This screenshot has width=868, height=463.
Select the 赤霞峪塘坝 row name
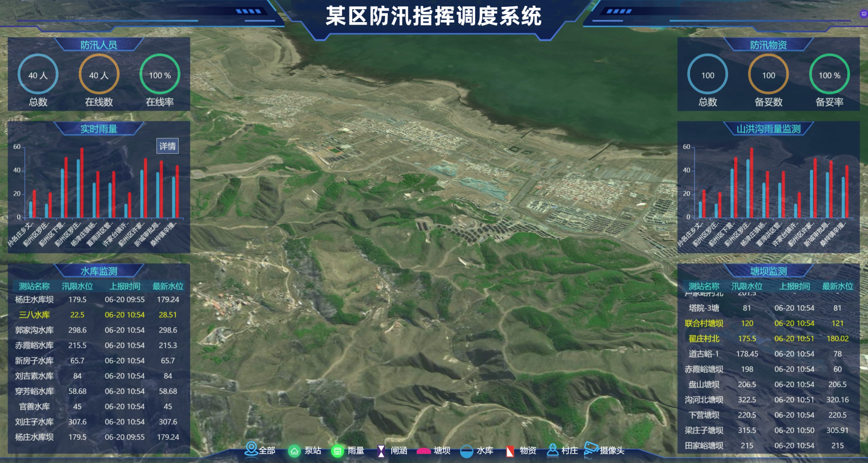point(704,369)
